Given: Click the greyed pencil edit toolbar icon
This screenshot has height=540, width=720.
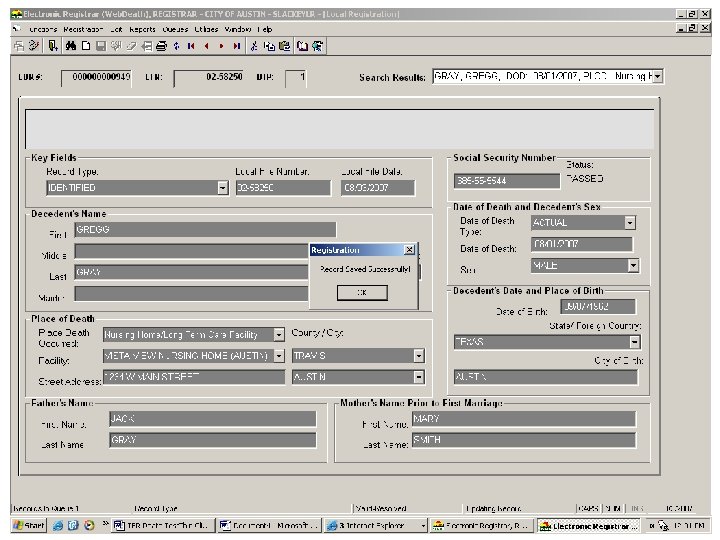Looking at the screenshot, I should 131,46.
